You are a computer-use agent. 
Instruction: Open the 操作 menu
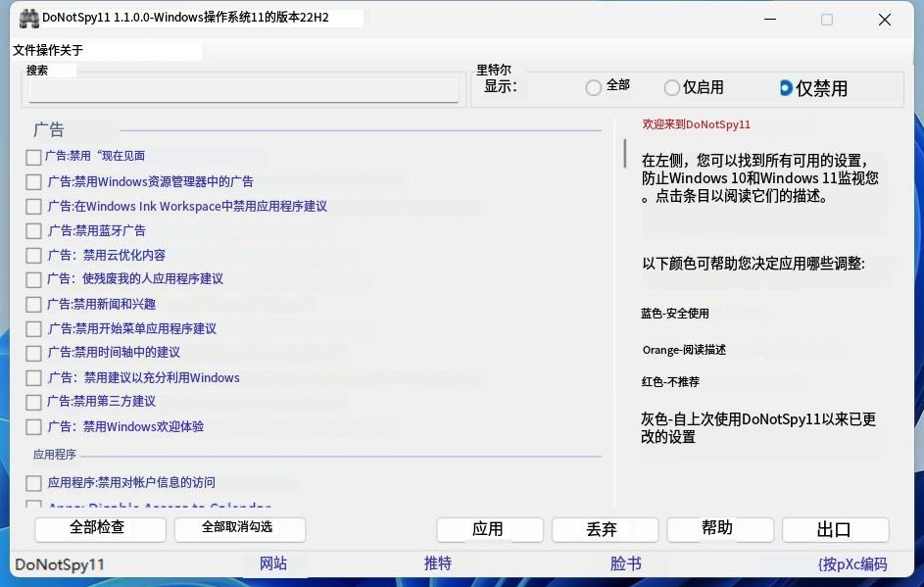(x=48, y=51)
